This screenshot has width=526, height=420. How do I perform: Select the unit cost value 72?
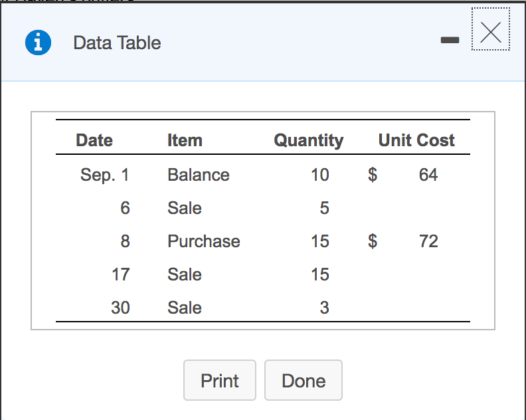click(x=428, y=241)
